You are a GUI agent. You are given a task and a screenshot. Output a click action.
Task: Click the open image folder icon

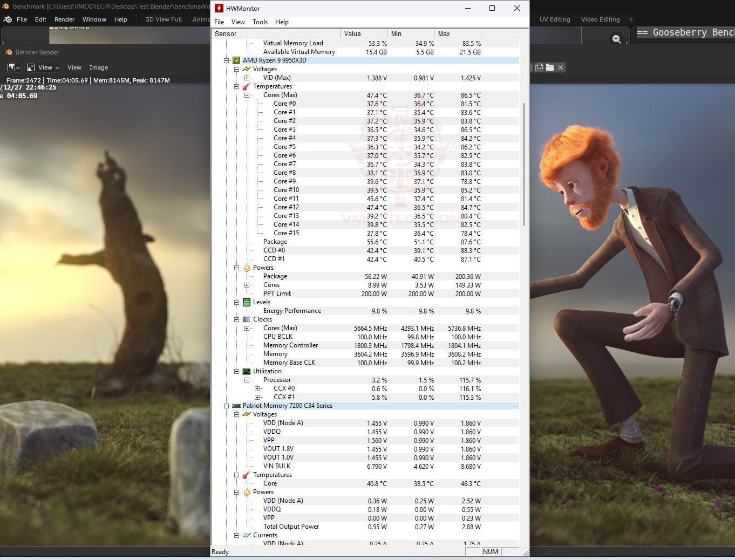[x=549, y=67]
